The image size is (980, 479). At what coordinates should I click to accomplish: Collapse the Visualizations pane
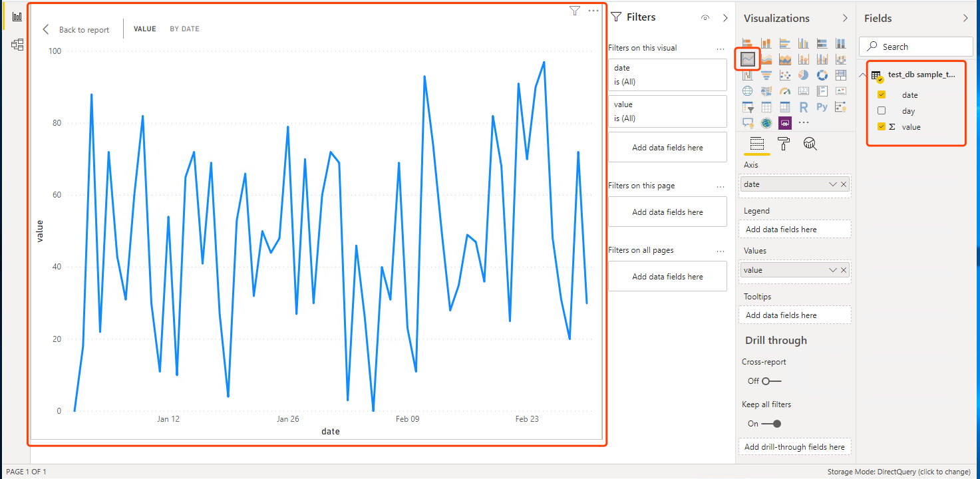(845, 18)
